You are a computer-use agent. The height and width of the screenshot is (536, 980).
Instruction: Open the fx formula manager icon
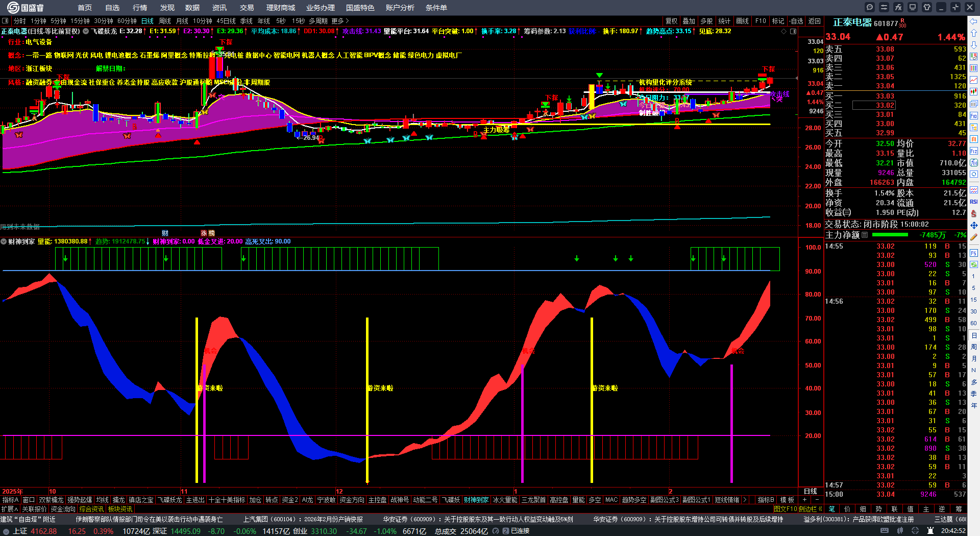(898, 7)
